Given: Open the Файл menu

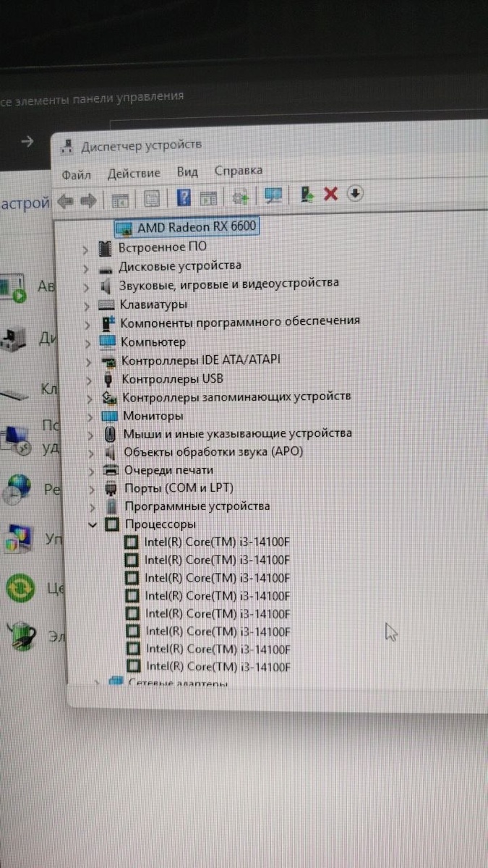Looking at the screenshot, I should click(76, 175).
